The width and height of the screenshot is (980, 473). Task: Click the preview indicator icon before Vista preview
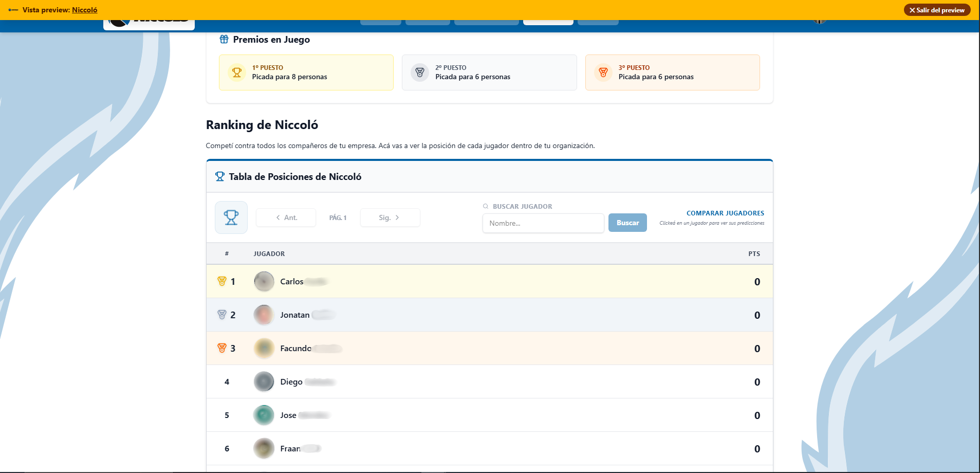coord(13,10)
